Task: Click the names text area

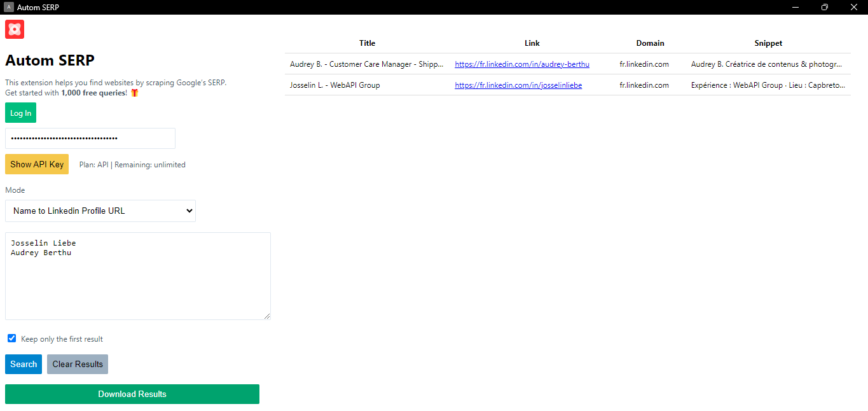Action: pos(138,276)
